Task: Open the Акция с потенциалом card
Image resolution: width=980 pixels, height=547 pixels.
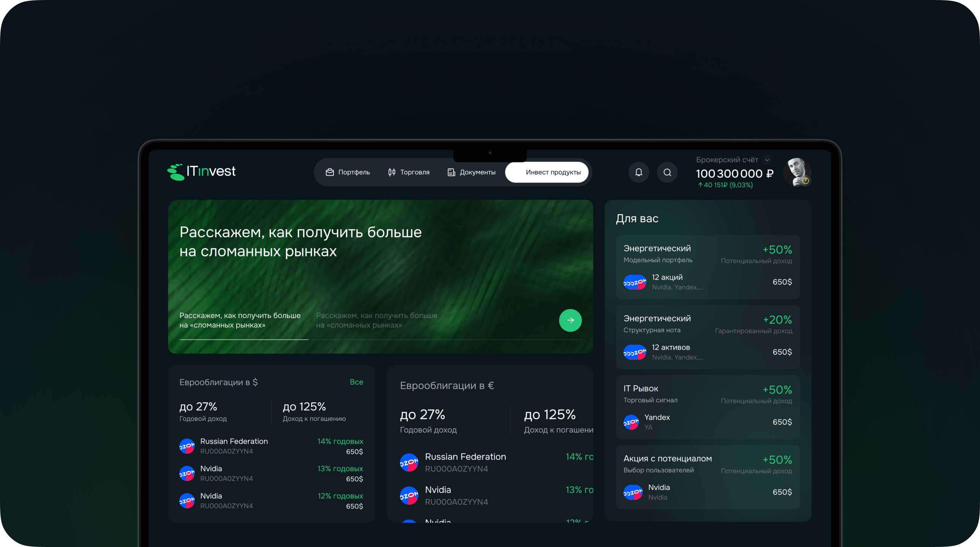Action: (708, 477)
